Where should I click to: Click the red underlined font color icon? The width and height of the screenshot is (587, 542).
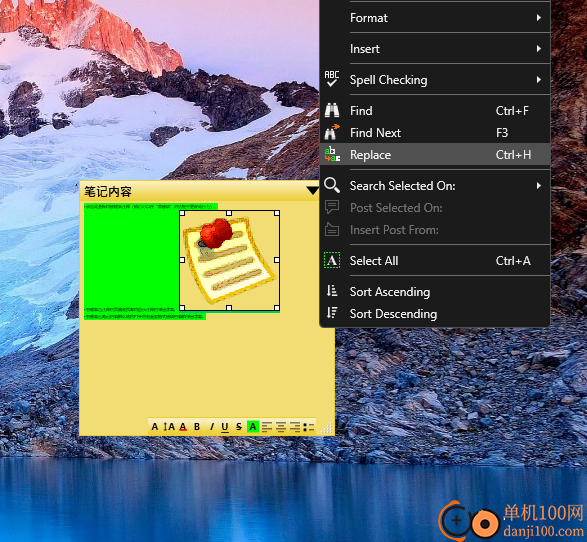pyautogui.click(x=183, y=427)
